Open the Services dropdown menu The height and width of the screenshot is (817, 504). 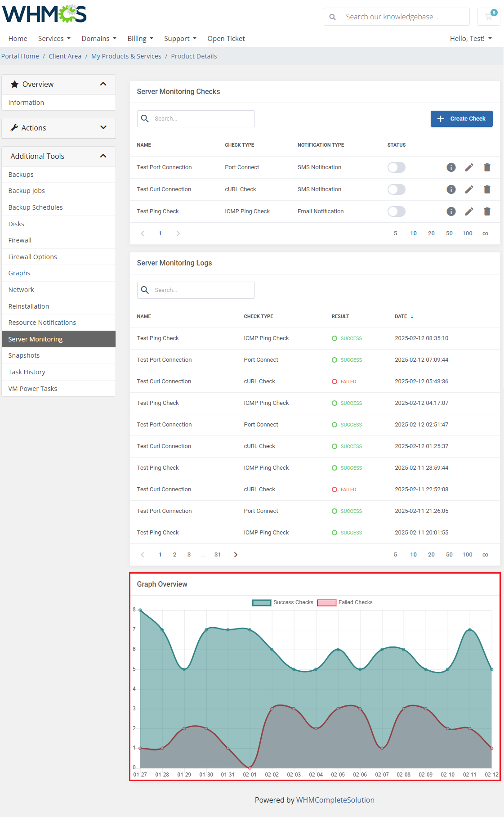tap(54, 39)
